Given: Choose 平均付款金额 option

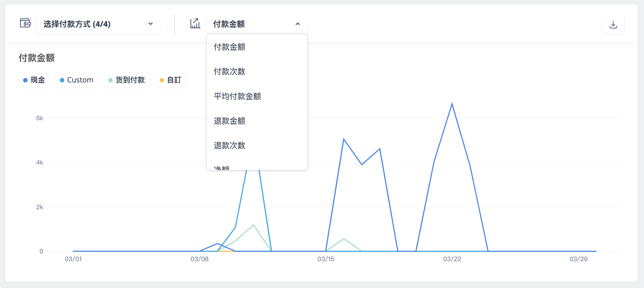Looking at the screenshot, I should [x=257, y=96].
